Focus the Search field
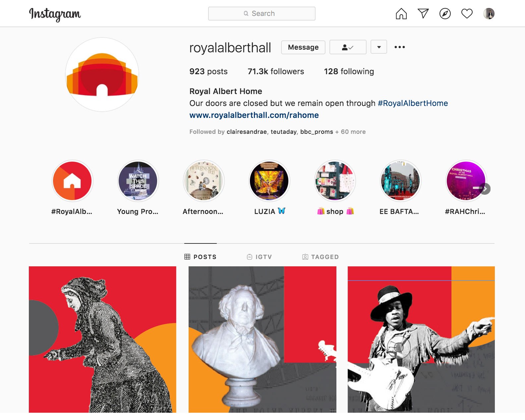The height and width of the screenshot is (420, 525). pyautogui.click(x=262, y=14)
